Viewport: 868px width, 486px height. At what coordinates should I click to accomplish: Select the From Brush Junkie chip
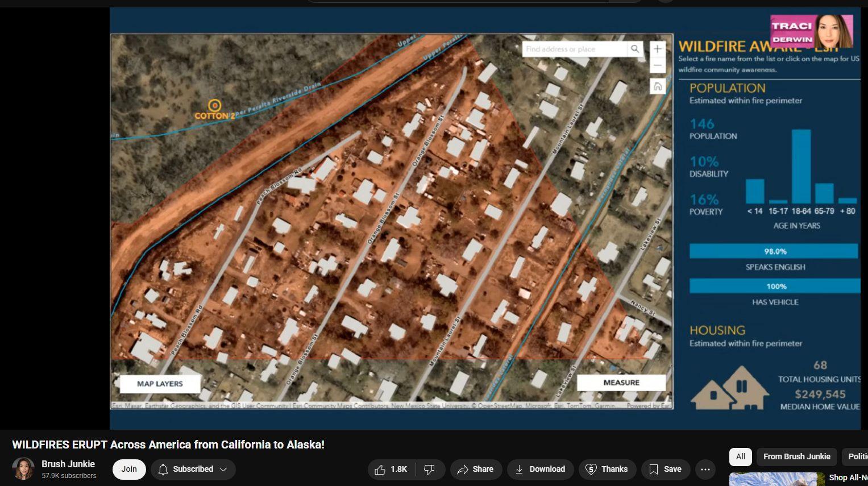(796, 456)
